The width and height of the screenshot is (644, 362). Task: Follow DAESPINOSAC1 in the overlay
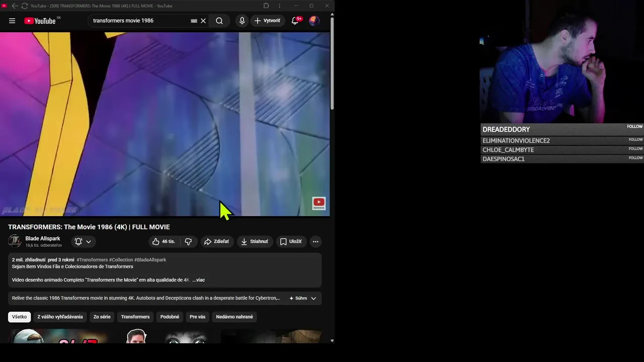point(635,158)
